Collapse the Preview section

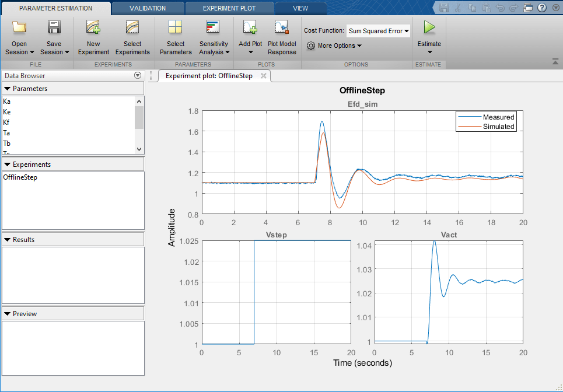coord(6,313)
